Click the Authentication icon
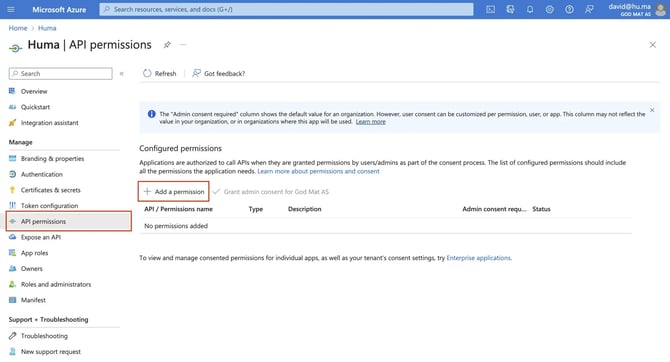Screen dimensions: 670x362 pyautogui.click(x=12, y=174)
